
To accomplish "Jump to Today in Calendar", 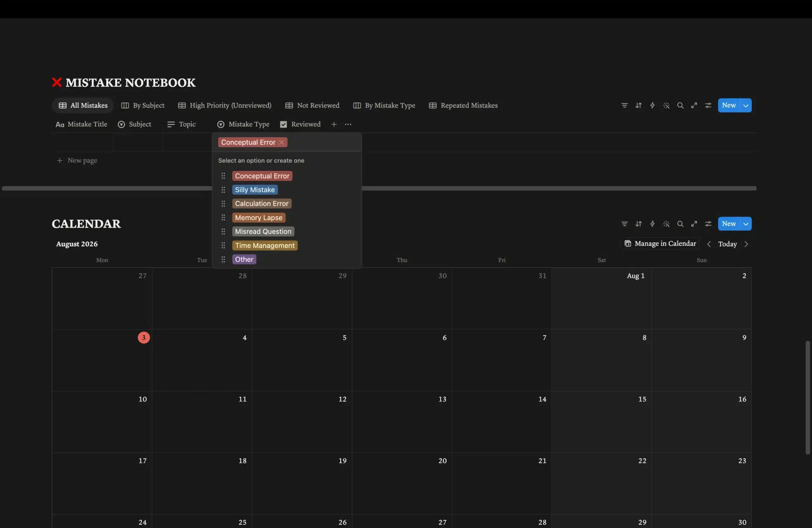I will [727, 244].
